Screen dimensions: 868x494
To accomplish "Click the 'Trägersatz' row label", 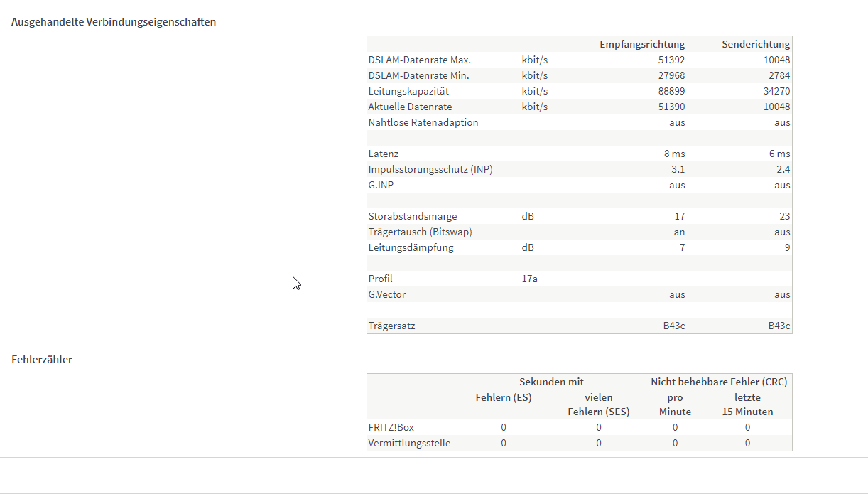I will (x=391, y=326).
